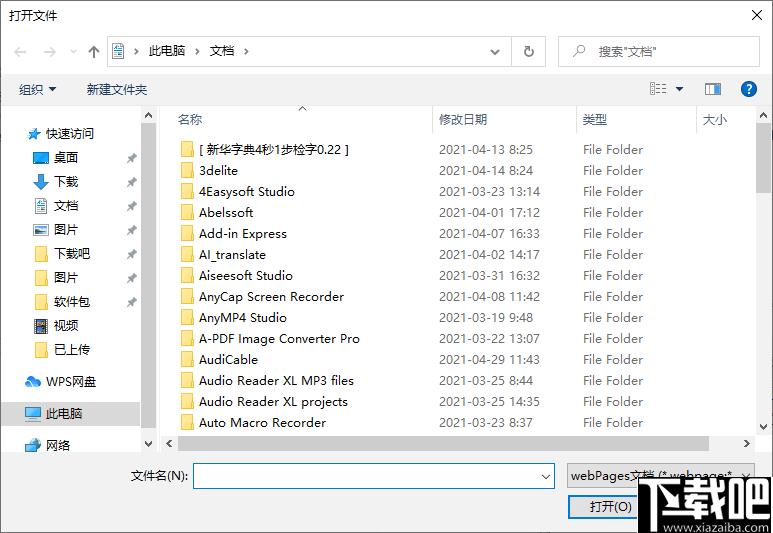The width and height of the screenshot is (773, 533).
Task: Open 桌面 in quick access
Action: 66,158
